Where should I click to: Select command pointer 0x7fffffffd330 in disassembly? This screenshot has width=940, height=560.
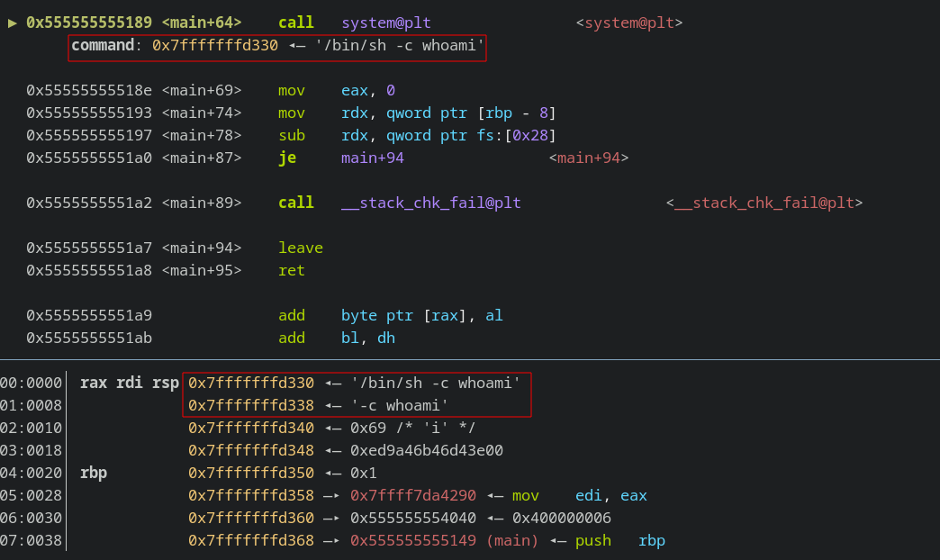coord(215,46)
